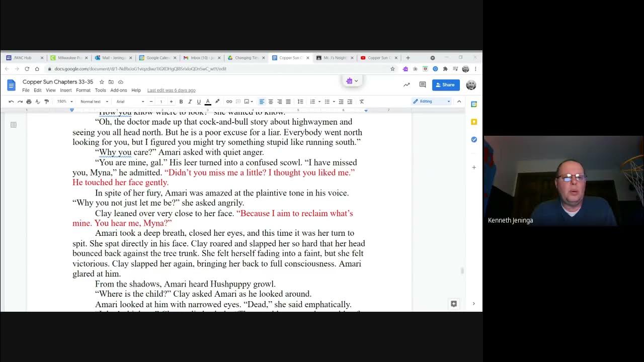Viewport: 644px width, 362px height.
Task: Open a new browser tab
Action: (408, 58)
